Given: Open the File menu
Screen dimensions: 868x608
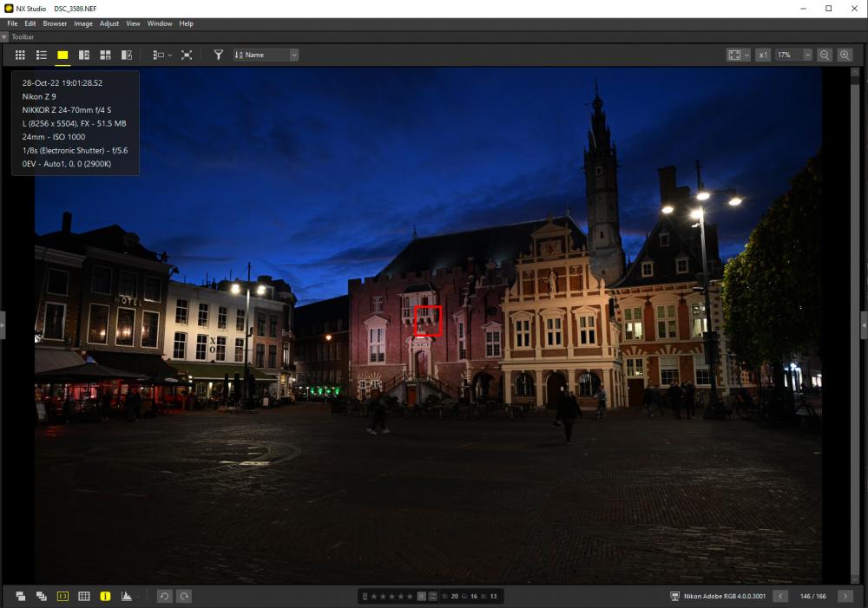Looking at the screenshot, I should coord(12,23).
